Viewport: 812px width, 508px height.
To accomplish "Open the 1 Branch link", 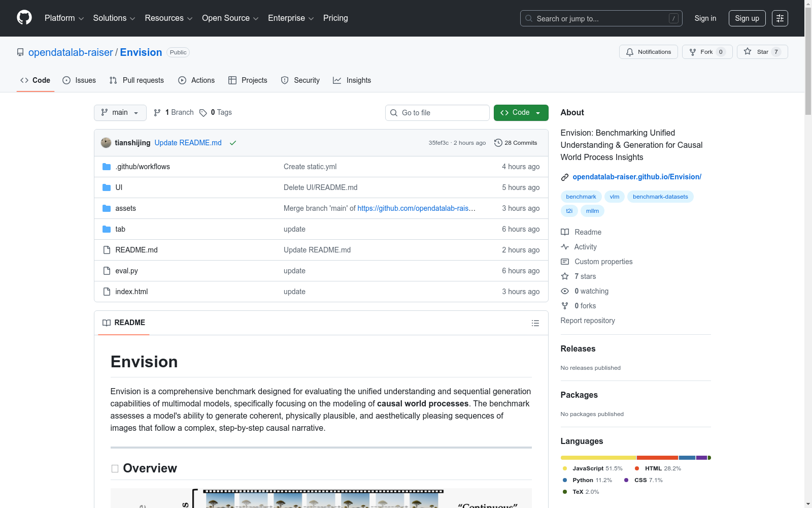I will click(x=174, y=113).
